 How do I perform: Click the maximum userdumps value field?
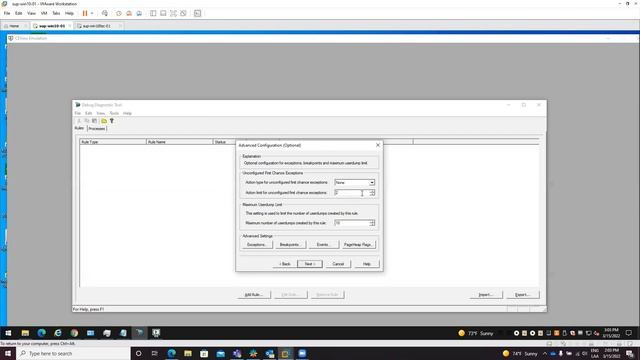click(351, 223)
